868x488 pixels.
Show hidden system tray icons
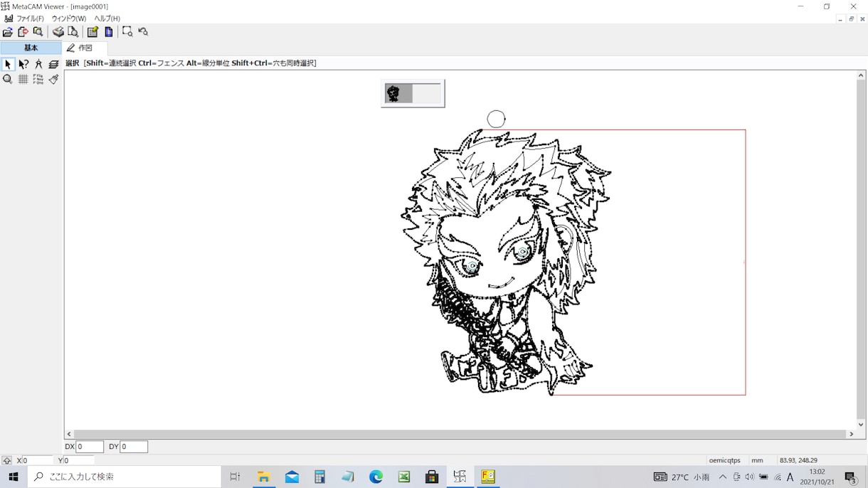click(x=723, y=477)
